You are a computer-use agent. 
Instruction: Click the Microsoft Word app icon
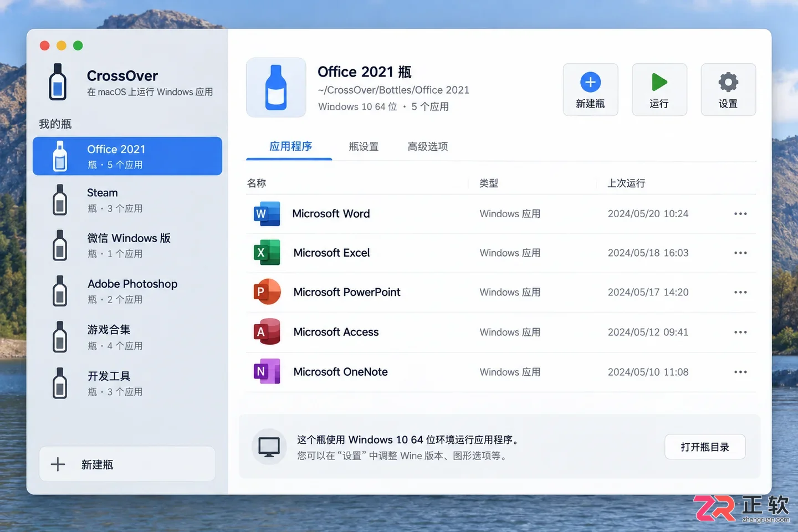[x=267, y=214]
